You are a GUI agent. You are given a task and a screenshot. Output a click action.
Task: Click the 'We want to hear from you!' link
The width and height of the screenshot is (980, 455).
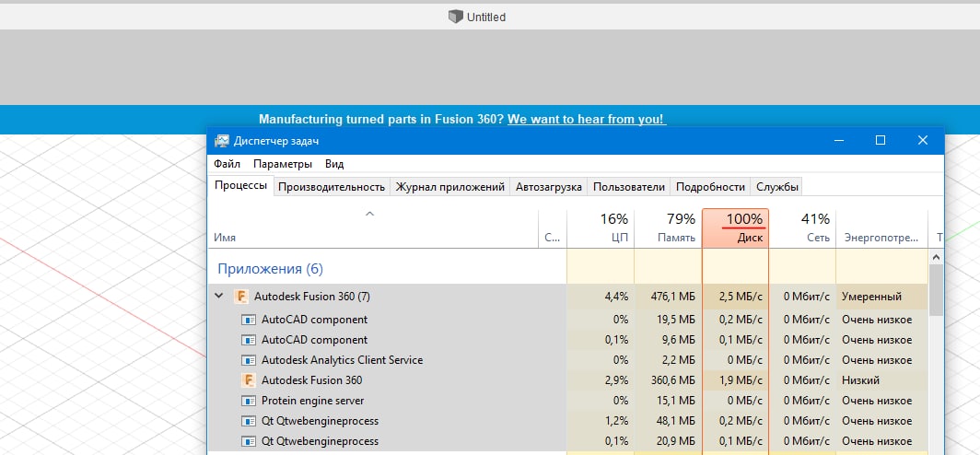[587, 120]
